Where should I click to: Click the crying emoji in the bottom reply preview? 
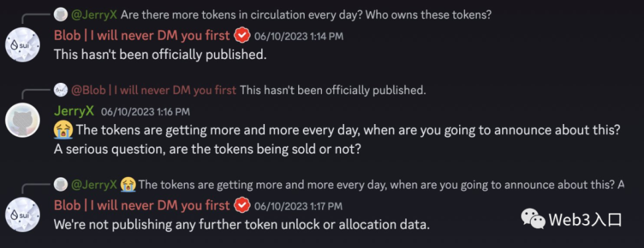point(128,185)
